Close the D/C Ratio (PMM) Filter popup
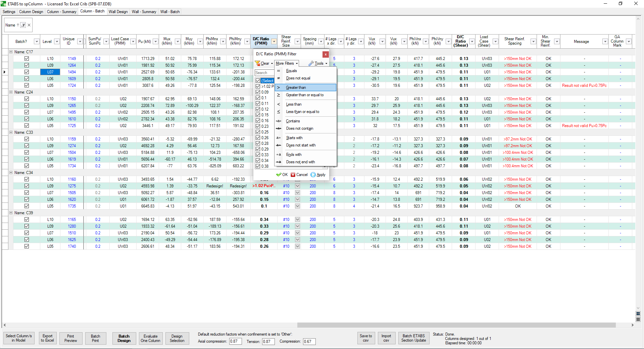Screen dimensions: 644x349 tap(325, 54)
